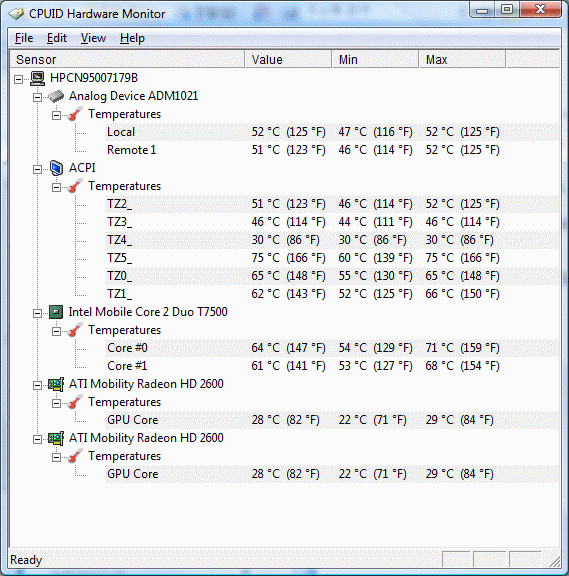Click Core #0 max value 71 °C (159 °F)
Screen dimensions: 569x576
tap(462, 348)
